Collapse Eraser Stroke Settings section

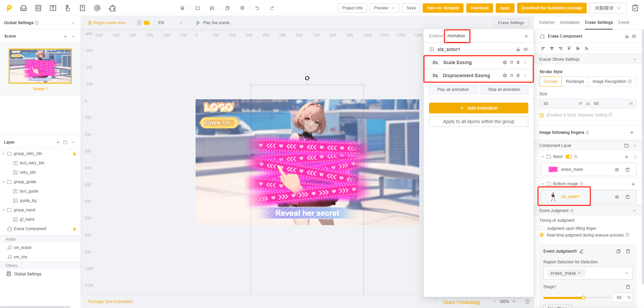pyautogui.click(x=635, y=59)
